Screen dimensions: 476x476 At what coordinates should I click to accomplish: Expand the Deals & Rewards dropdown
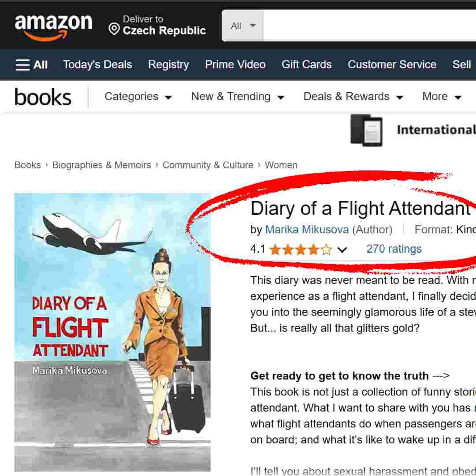(x=353, y=97)
